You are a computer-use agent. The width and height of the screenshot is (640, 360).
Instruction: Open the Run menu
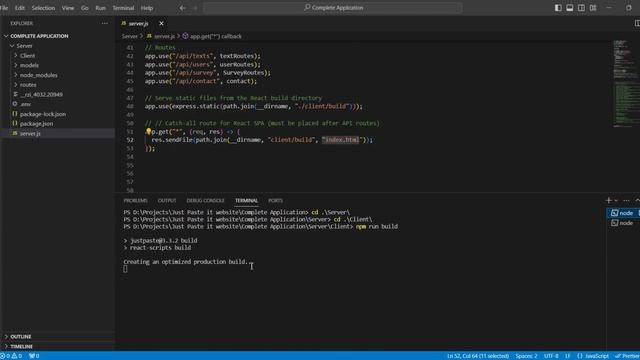(x=100, y=8)
